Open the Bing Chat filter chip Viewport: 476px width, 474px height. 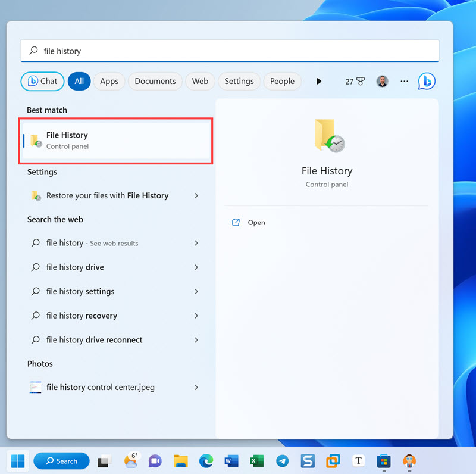42,81
